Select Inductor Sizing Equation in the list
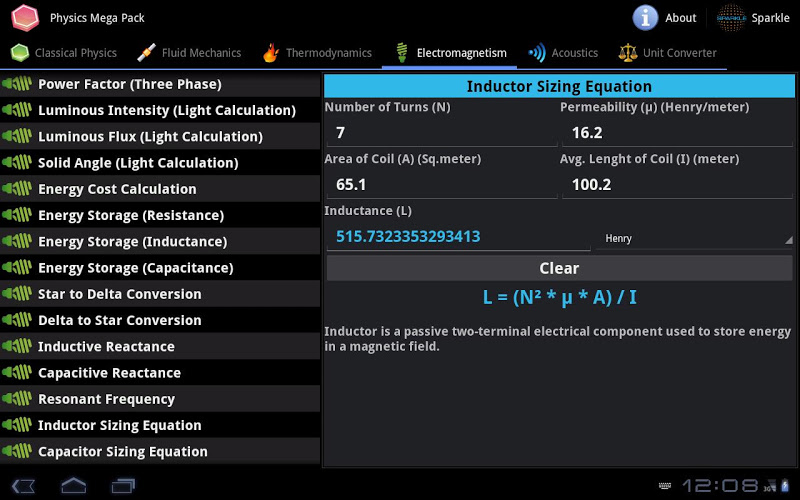 point(160,425)
